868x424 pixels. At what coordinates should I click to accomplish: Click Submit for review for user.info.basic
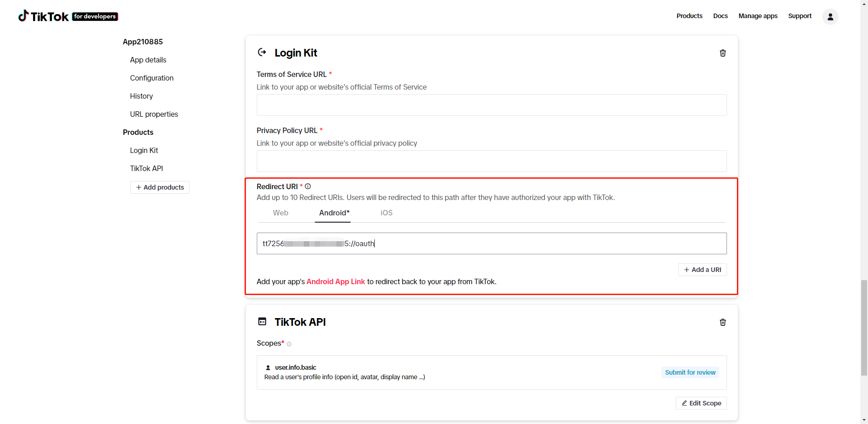pyautogui.click(x=690, y=372)
